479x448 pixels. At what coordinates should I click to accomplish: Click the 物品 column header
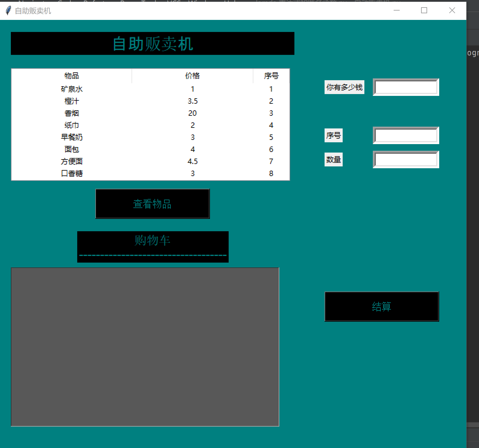[x=71, y=76]
